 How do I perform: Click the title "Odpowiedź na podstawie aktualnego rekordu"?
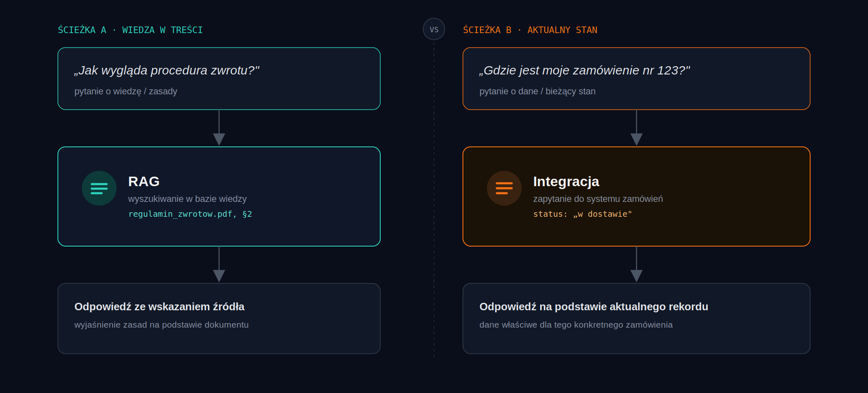594,307
